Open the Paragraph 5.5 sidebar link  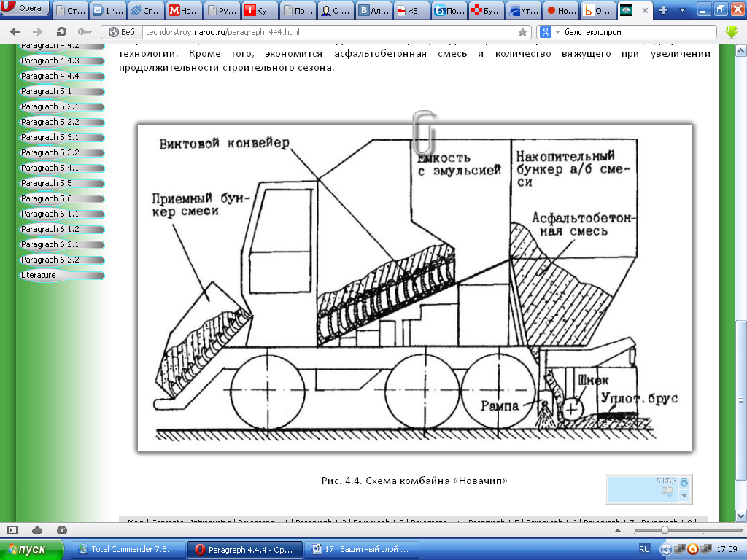coord(61,183)
